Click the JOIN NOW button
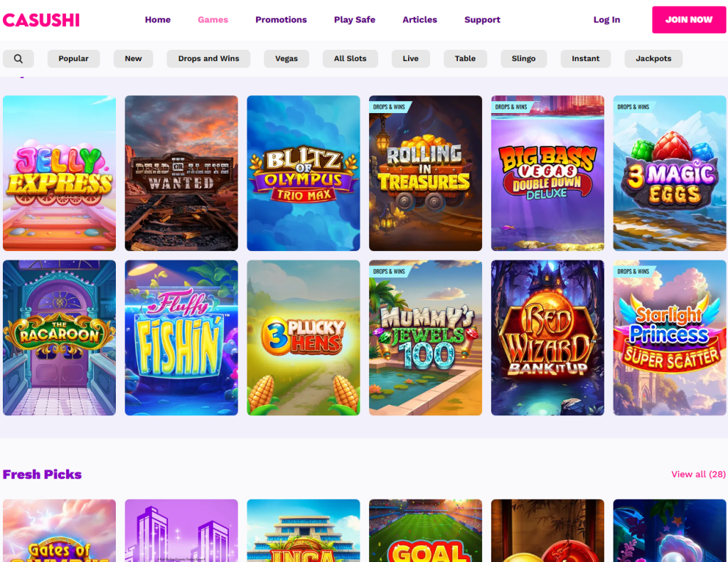Image resolution: width=728 pixels, height=562 pixels. click(x=688, y=20)
